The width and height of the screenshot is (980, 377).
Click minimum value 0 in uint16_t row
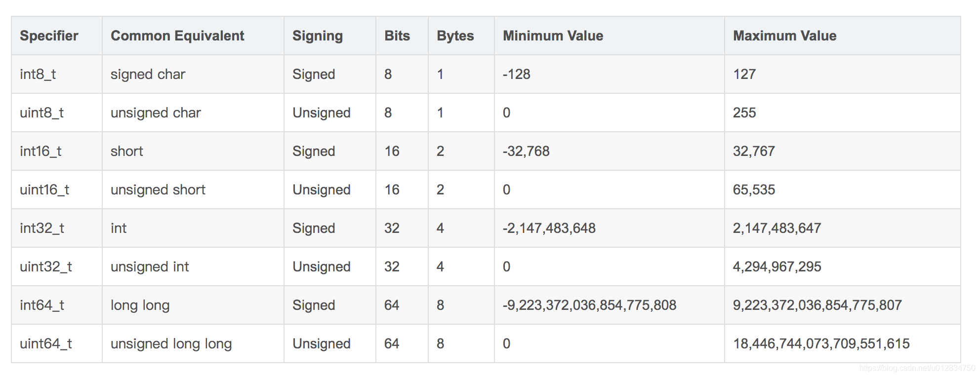(506, 189)
